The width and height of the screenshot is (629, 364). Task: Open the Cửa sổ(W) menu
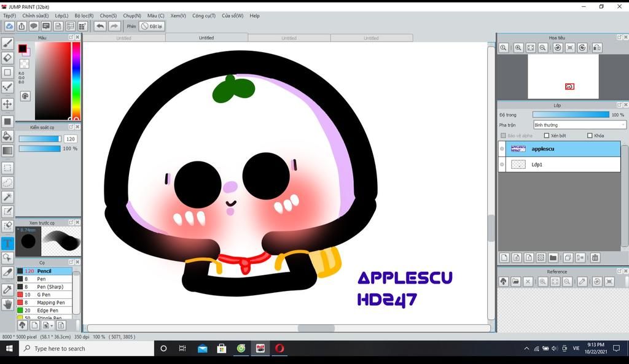pyautogui.click(x=233, y=15)
